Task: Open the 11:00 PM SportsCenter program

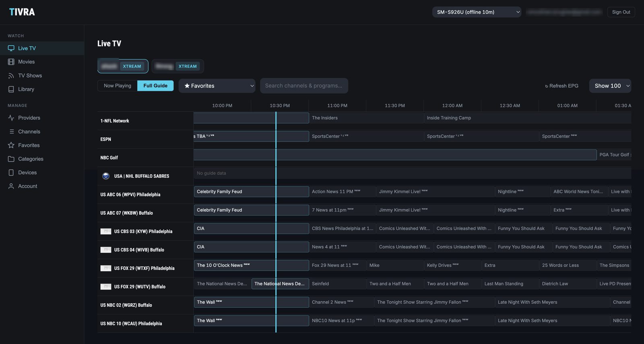Action: [366, 136]
